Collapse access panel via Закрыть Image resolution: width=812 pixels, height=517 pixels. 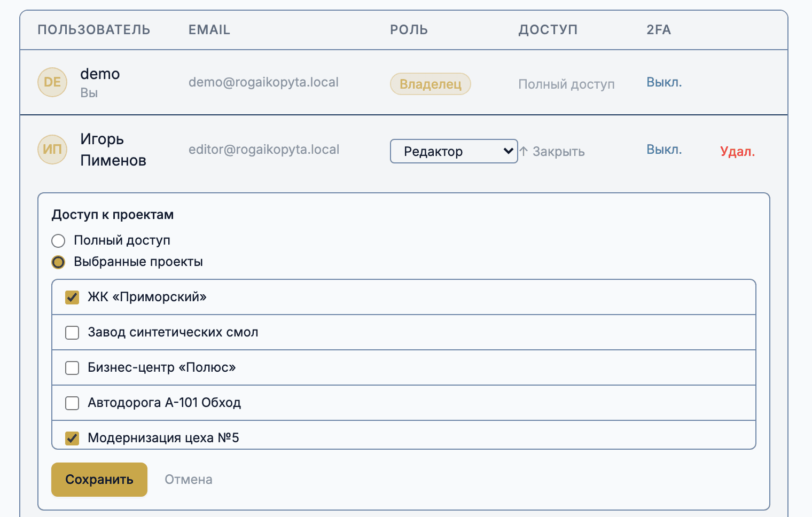click(552, 152)
